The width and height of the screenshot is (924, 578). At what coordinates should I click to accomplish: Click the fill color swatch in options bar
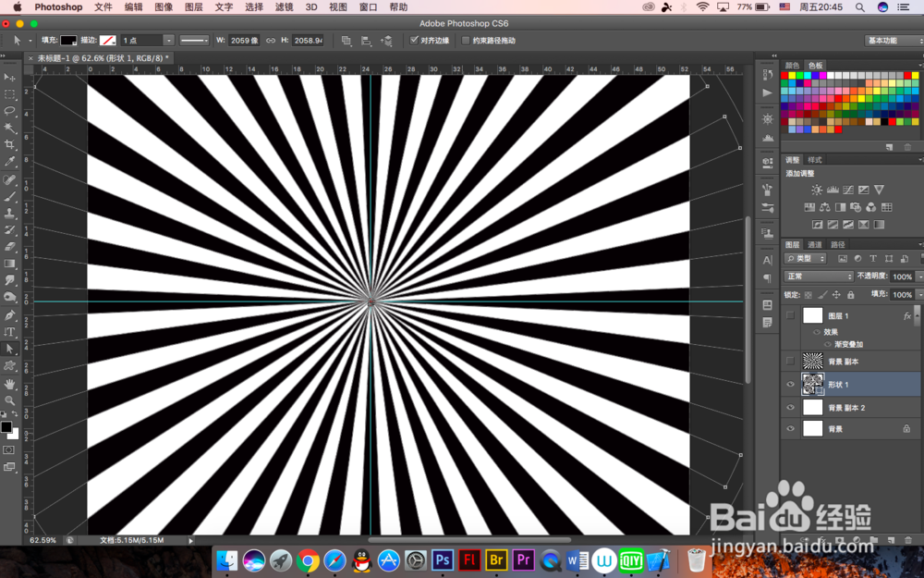tap(68, 41)
